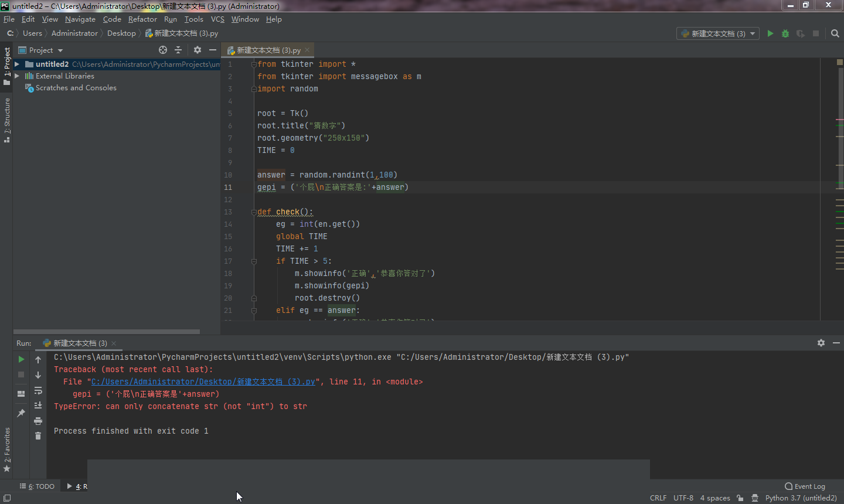
Task: Click the Desktop breadcrumb
Action: tap(121, 33)
